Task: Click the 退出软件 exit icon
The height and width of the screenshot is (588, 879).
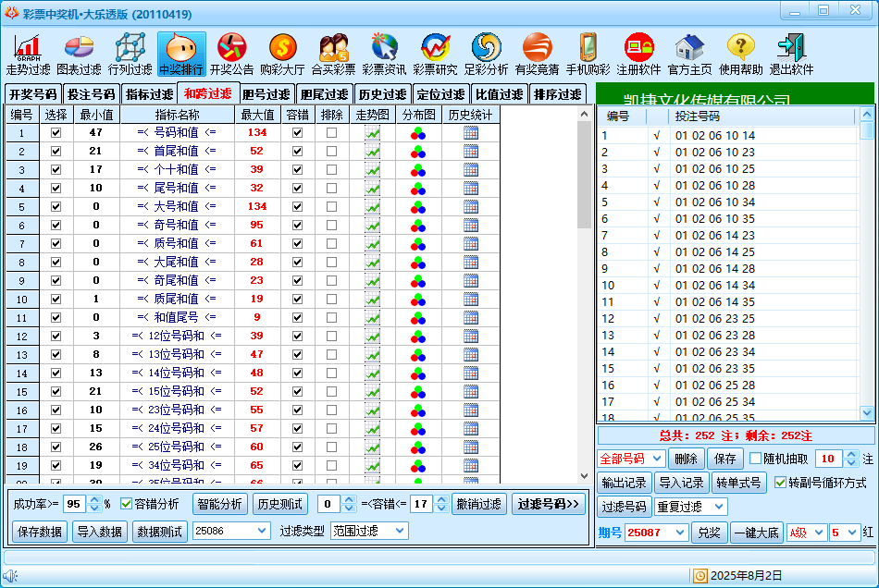Action: click(791, 54)
